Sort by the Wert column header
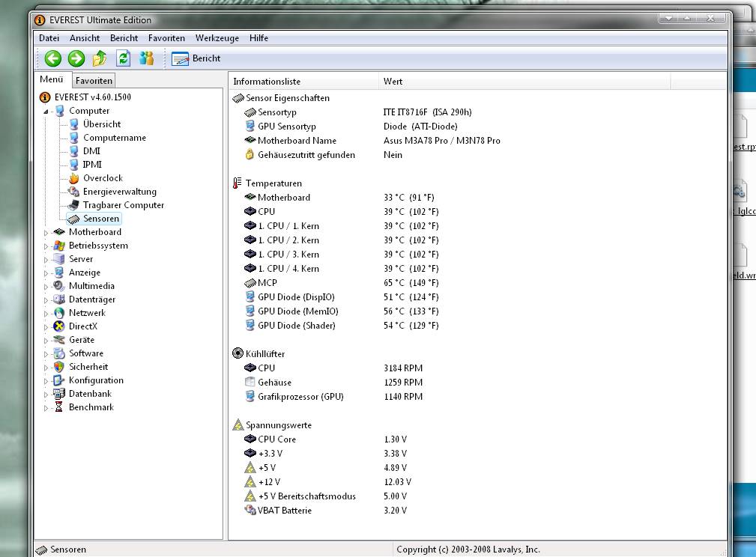Image resolution: width=756 pixels, height=557 pixels. (x=524, y=82)
